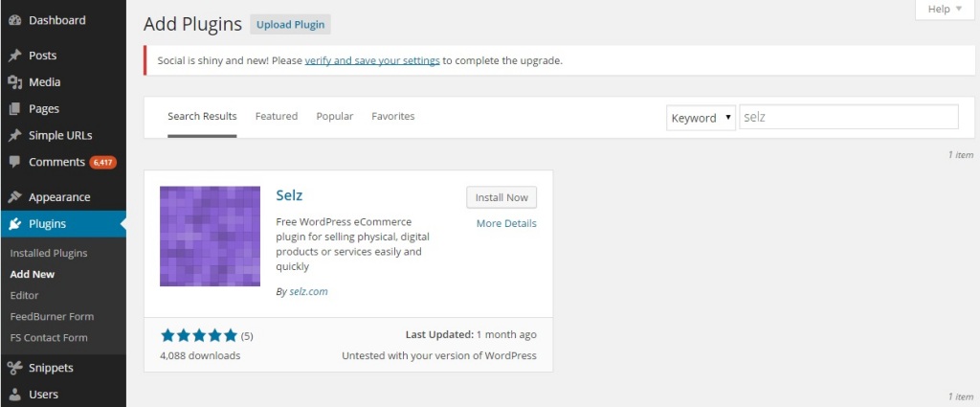This screenshot has width=980, height=407.
Task: Switch to the Featured tab
Action: (277, 116)
